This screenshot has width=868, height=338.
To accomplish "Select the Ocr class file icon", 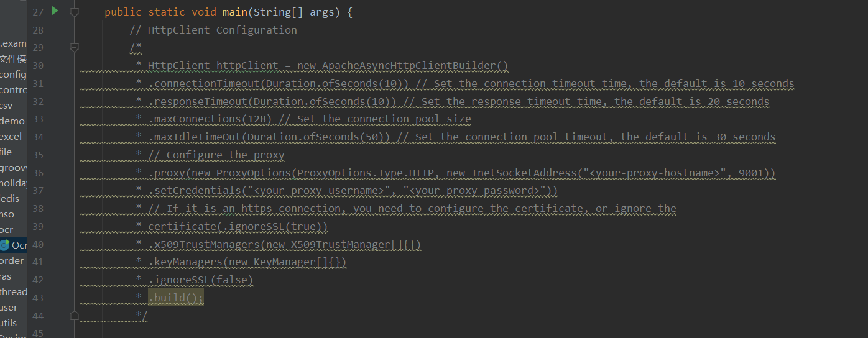I will [x=5, y=245].
